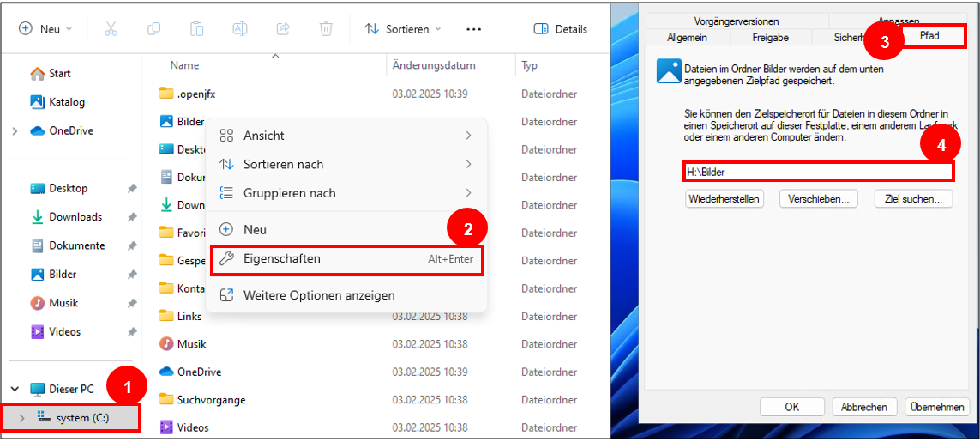Click the Übernehmen button
This screenshot has height=442, width=980.
937,407
